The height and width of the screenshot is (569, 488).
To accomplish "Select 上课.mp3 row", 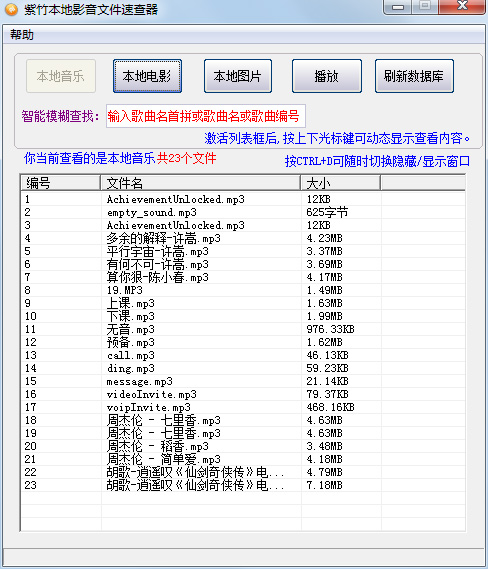I will (242, 303).
